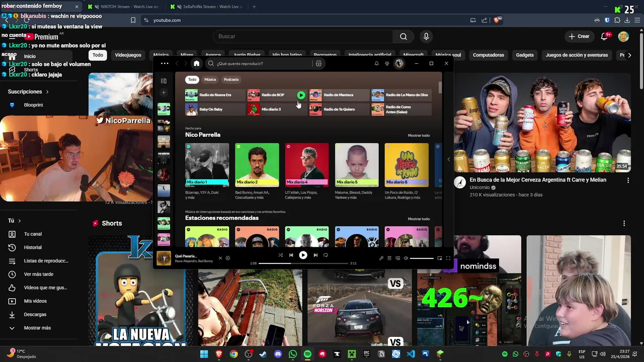Image resolution: width=644 pixels, height=362 pixels.
Task: Open options for Mejor Cerveza Argentina video
Action: 628,180
